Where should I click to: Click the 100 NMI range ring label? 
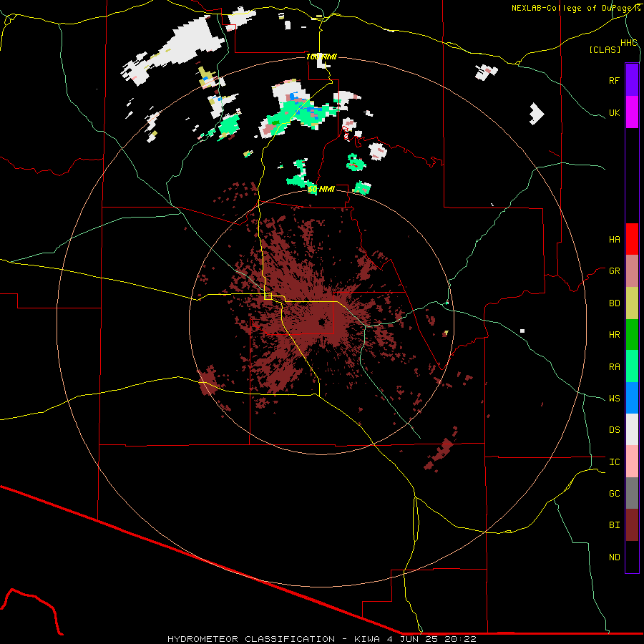(x=321, y=57)
